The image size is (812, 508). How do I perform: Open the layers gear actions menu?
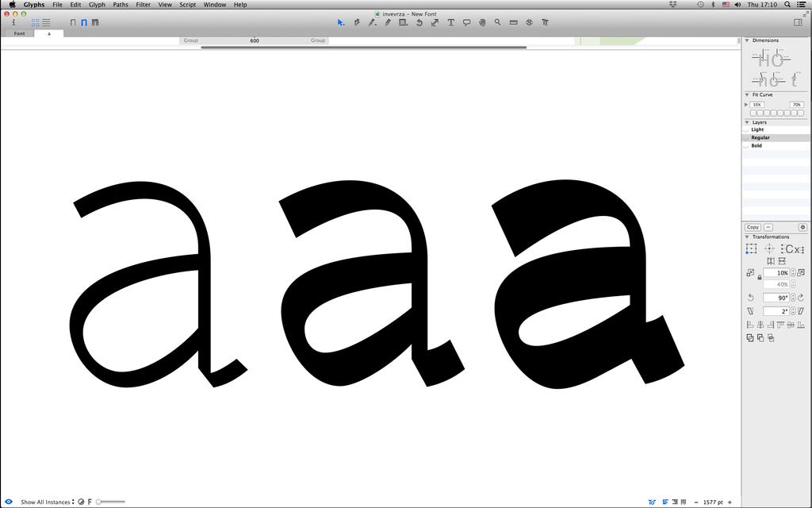coord(802,227)
